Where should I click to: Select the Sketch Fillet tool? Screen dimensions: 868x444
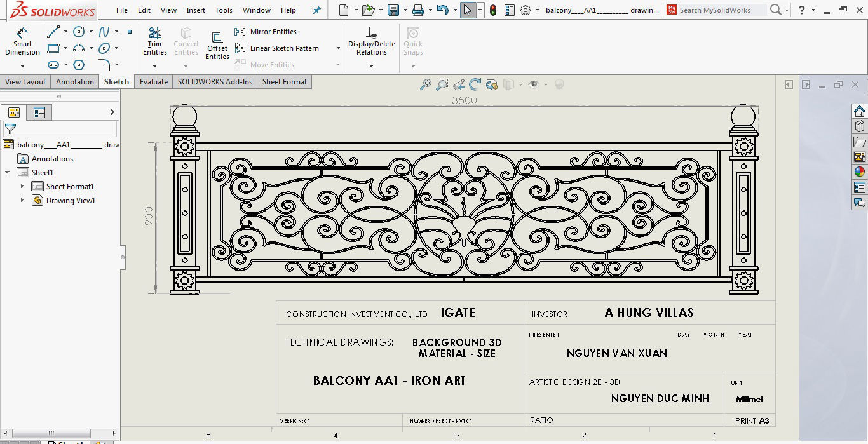[x=104, y=65]
